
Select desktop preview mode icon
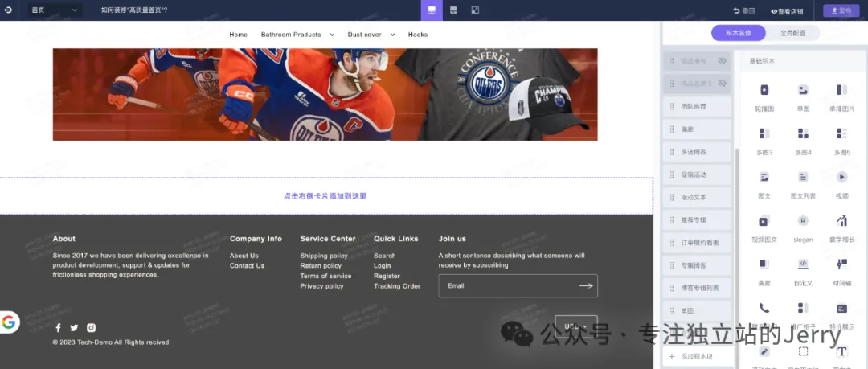pos(432,10)
